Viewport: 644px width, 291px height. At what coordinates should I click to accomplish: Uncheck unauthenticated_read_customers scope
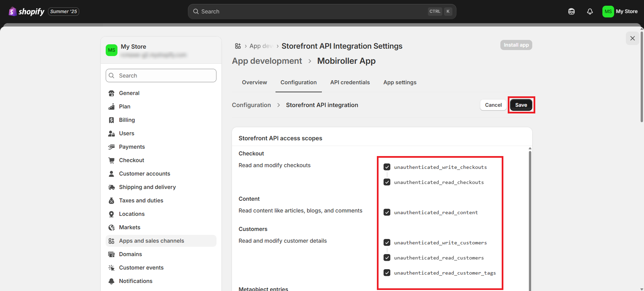(x=387, y=257)
